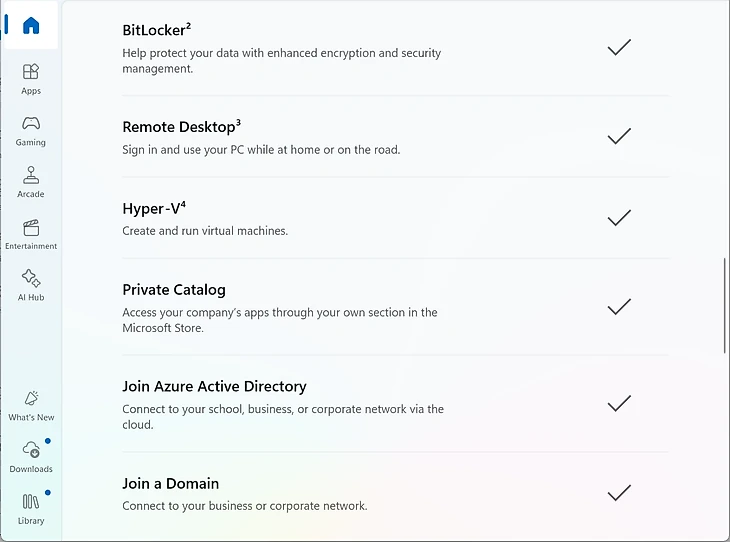Select the Apps label in navigation
This screenshot has height=542, width=730.
pyautogui.click(x=31, y=91)
